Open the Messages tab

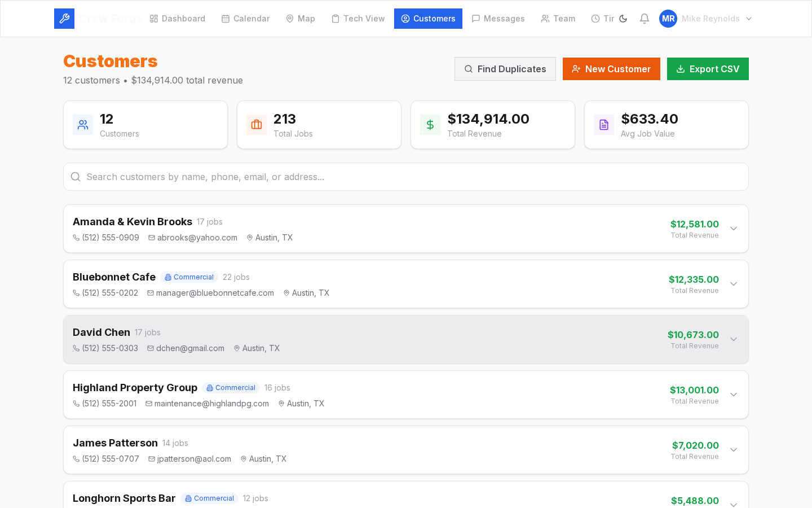(x=498, y=19)
